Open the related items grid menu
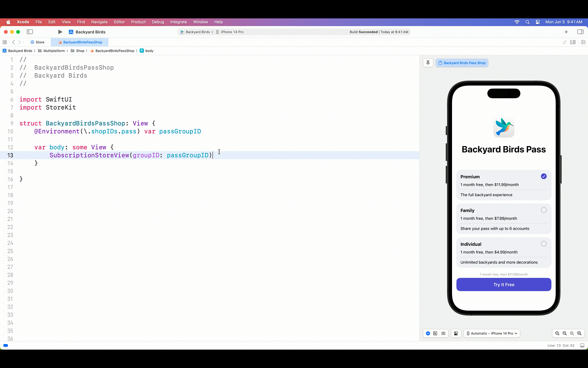588x368 pixels. [x=5, y=42]
